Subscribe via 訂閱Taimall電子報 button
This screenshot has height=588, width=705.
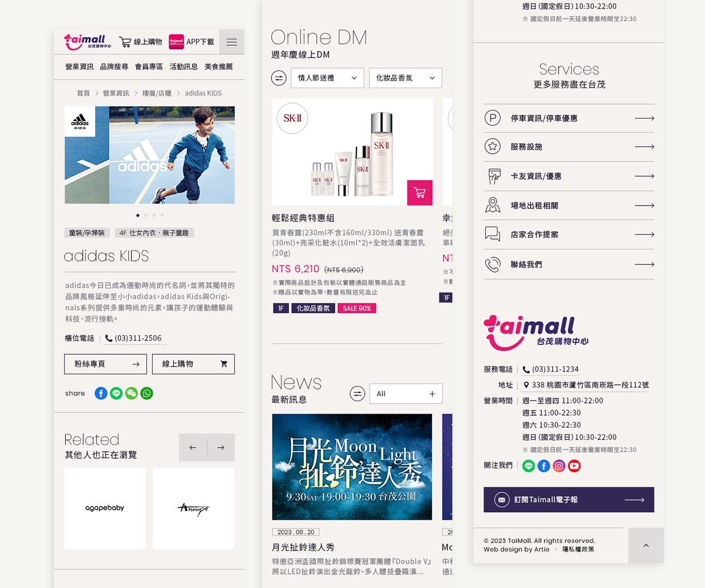click(x=569, y=500)
